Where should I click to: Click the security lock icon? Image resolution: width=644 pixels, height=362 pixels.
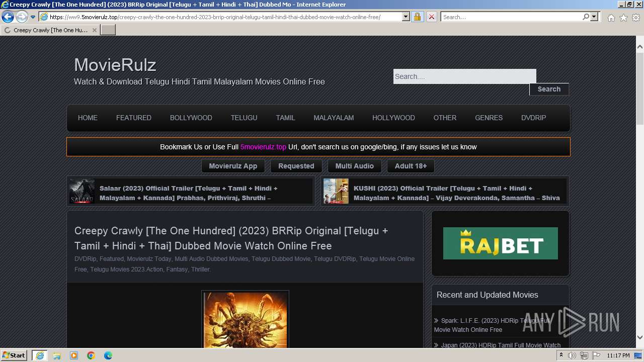pyautogui.click(x=417, y=17)
